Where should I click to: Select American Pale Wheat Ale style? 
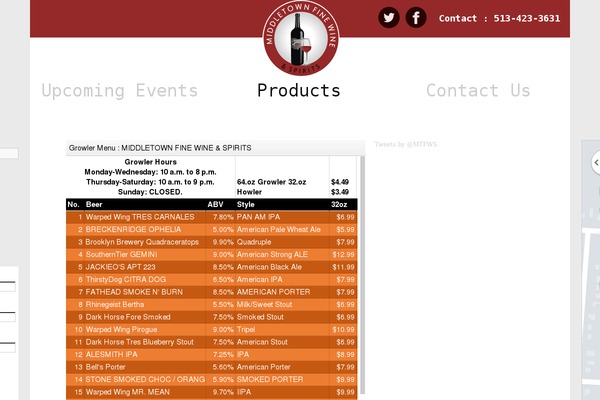279,229
